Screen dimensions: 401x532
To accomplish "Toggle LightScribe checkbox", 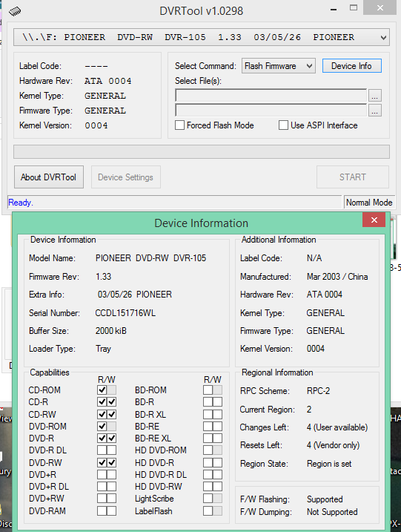I will (208, 499).
